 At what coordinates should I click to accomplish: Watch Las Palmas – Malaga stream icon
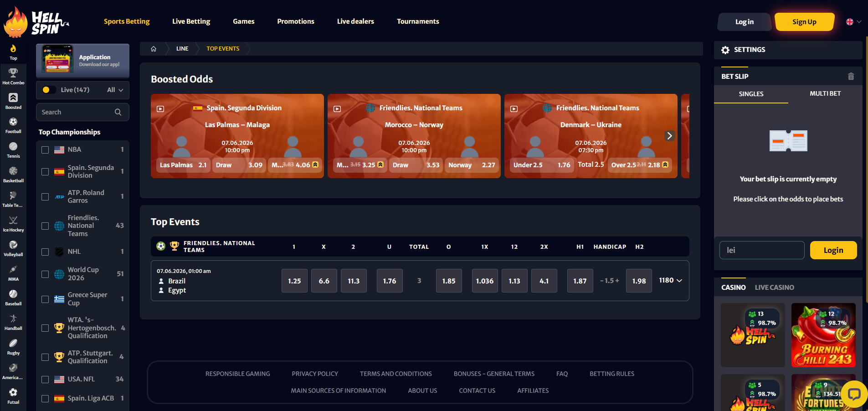[160, 109]
